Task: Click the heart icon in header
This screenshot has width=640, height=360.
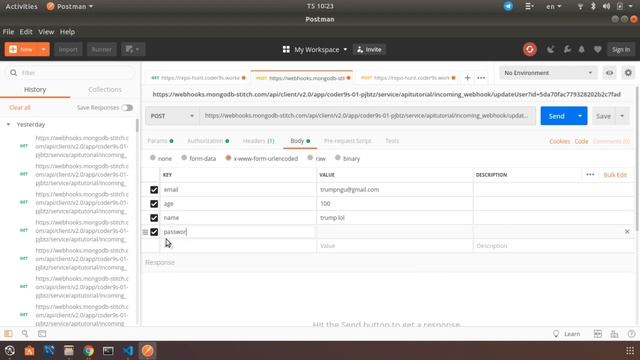Action: tap(598, 49)
